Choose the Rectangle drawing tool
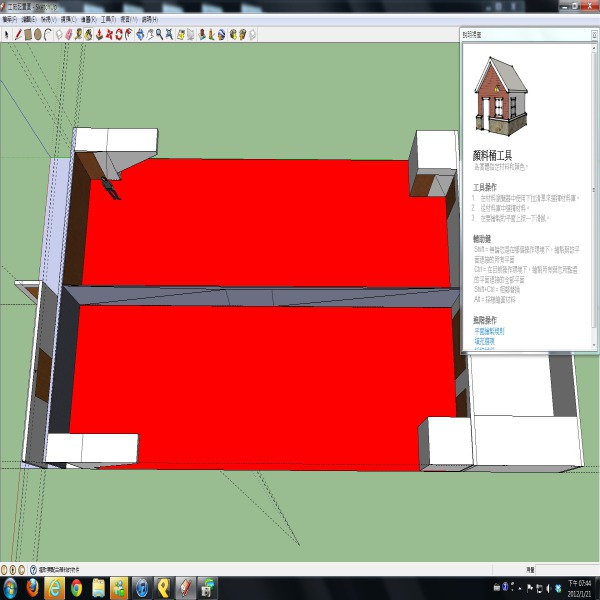This screenshot has height=600, width=600. tap(27, 34)
